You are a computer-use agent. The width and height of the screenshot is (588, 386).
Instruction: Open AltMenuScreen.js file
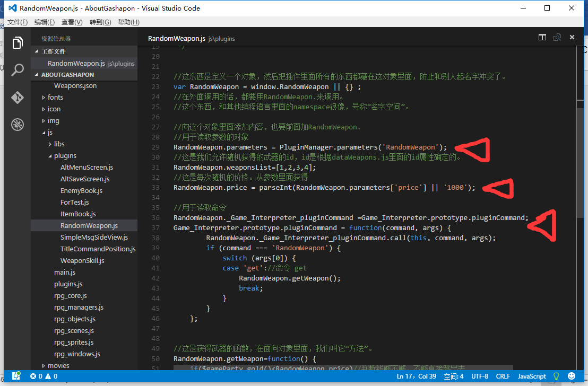pos(87,167)
